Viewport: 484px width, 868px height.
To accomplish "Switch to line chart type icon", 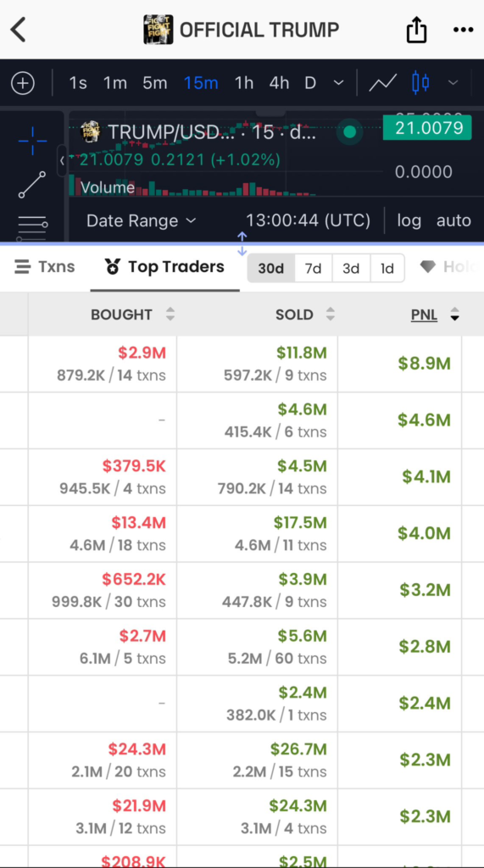I will pos(382,83).
